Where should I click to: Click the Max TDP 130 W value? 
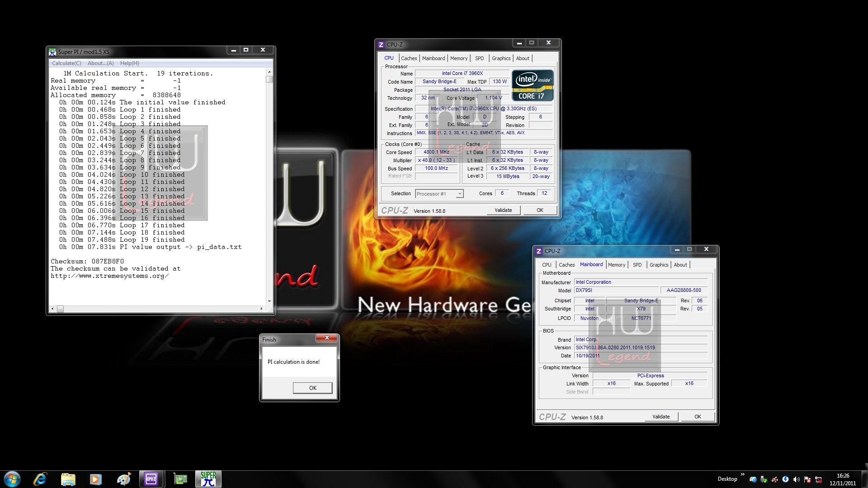(500, 82)
